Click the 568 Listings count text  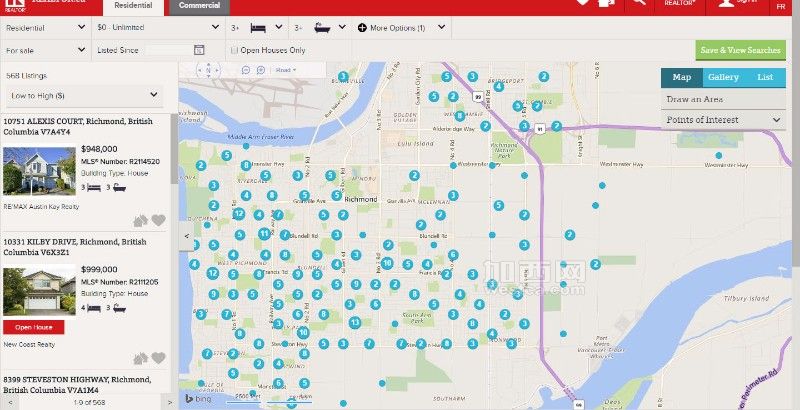click(x=27, y=75)
